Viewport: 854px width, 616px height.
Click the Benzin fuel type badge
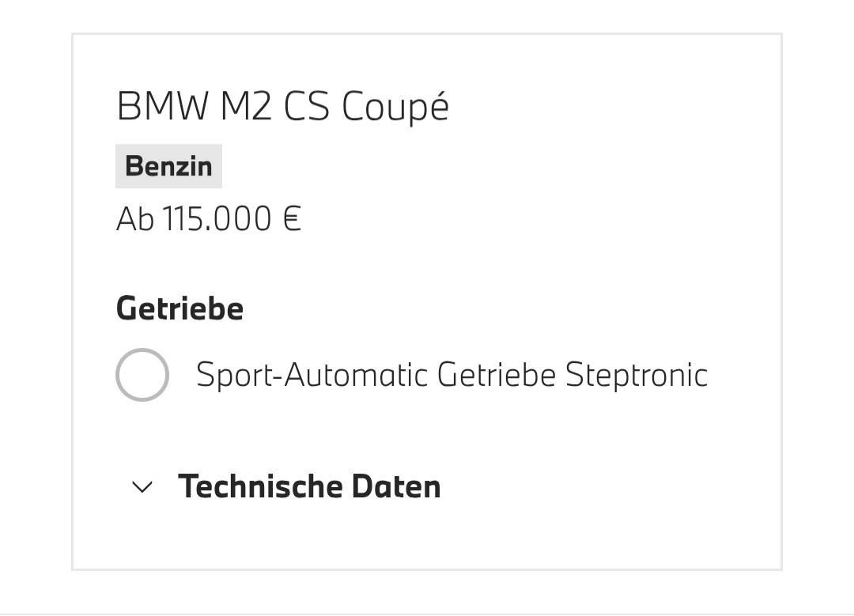169,166
